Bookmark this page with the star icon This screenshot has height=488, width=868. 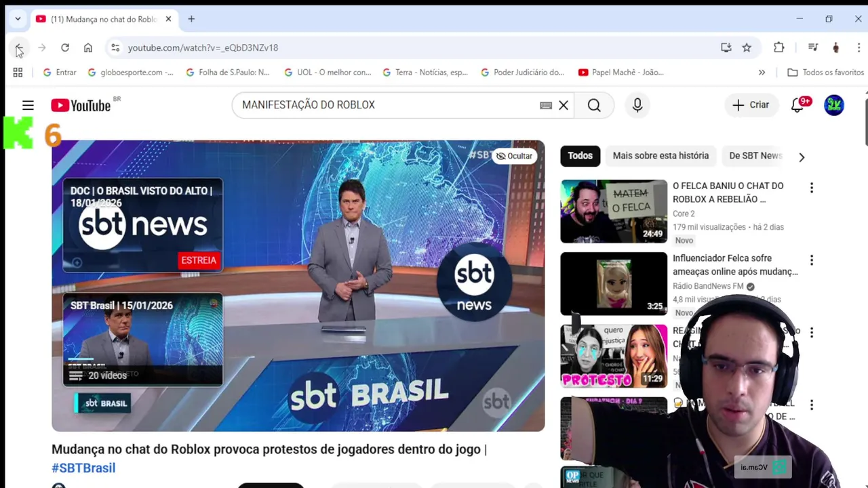point(747,47)
